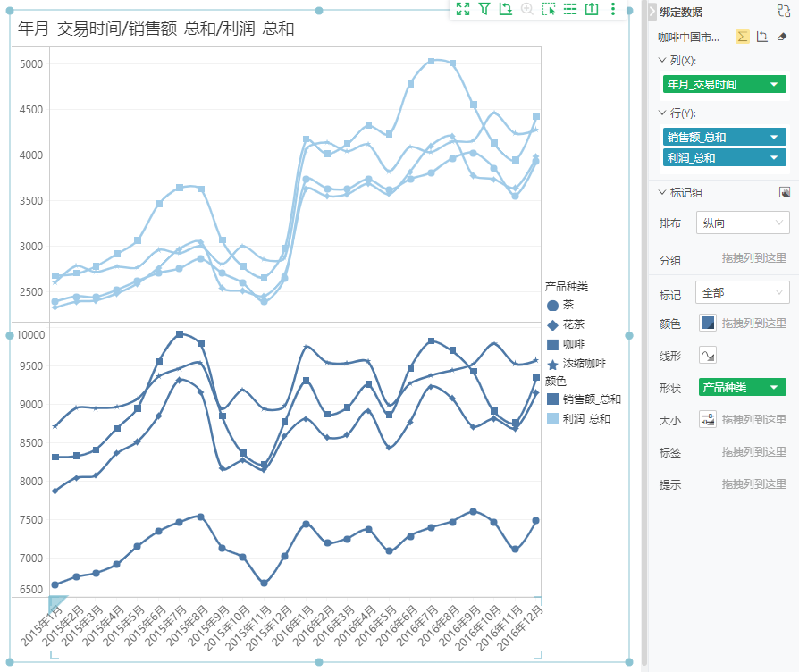Click the 2016年12月 x-axis label
Screen dimensions: 799x672
(x=521, y=627)
